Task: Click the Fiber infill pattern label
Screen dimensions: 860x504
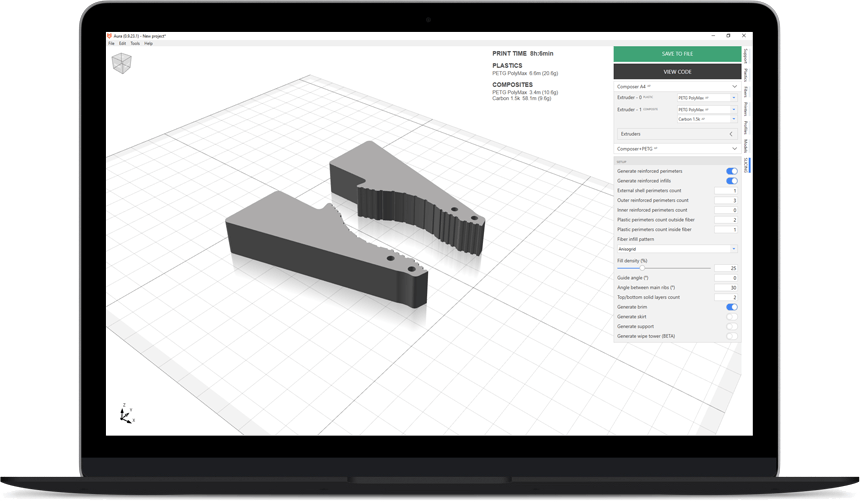Action: [635, 239]
